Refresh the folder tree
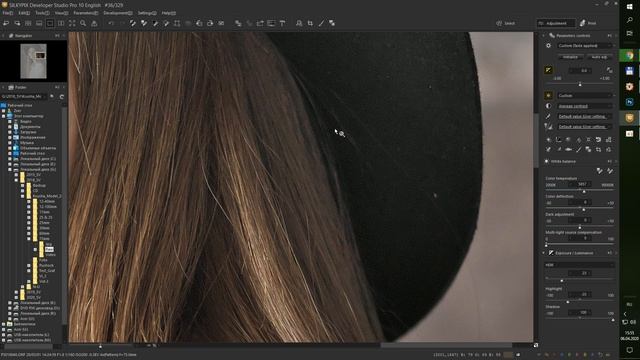Screen dimensions: 640x360 pyautogui.click(x=62, y=97)
